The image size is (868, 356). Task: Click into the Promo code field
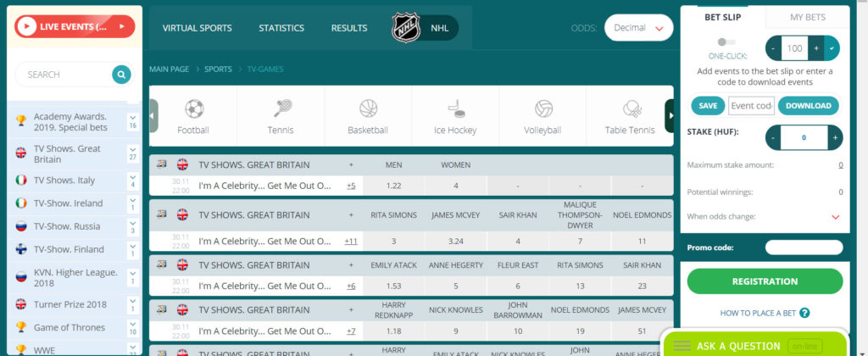click(804, 248)
